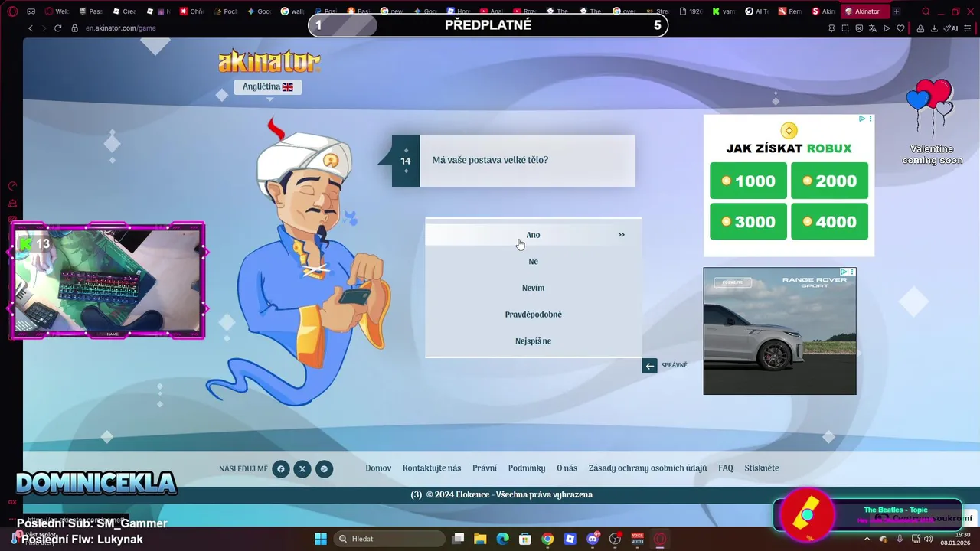
Task: Click the heart bookmark icon
Action: pyautogui.click(x=900, y=28)
